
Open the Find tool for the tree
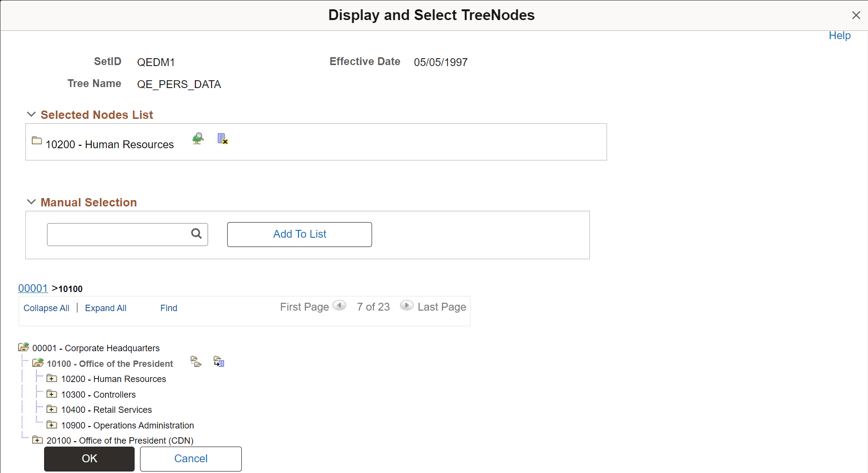point(168,308)
